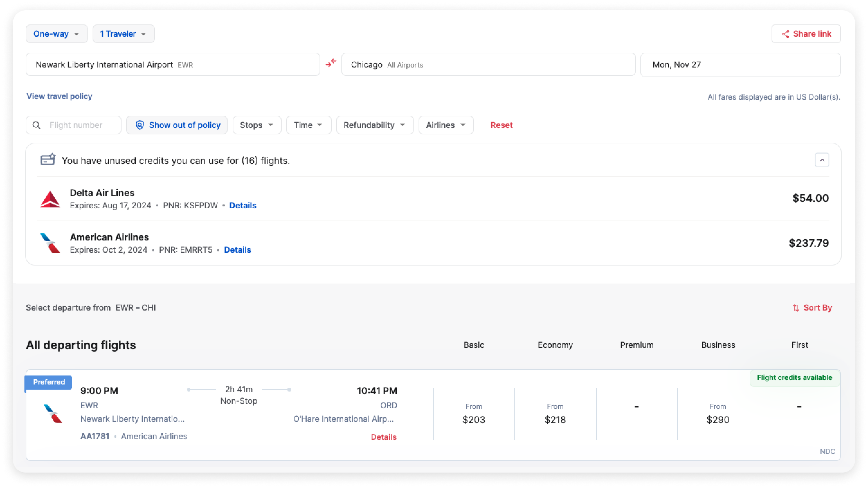The image size is (868, 488).
Task: Open Details for Delta credit KSFPDW
Action: coord(243,205)
